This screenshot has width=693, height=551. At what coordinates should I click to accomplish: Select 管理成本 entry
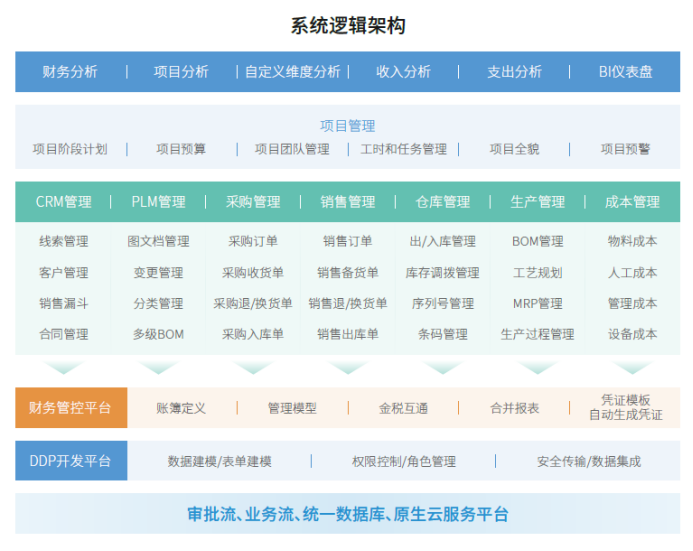[x=632, y=304]
